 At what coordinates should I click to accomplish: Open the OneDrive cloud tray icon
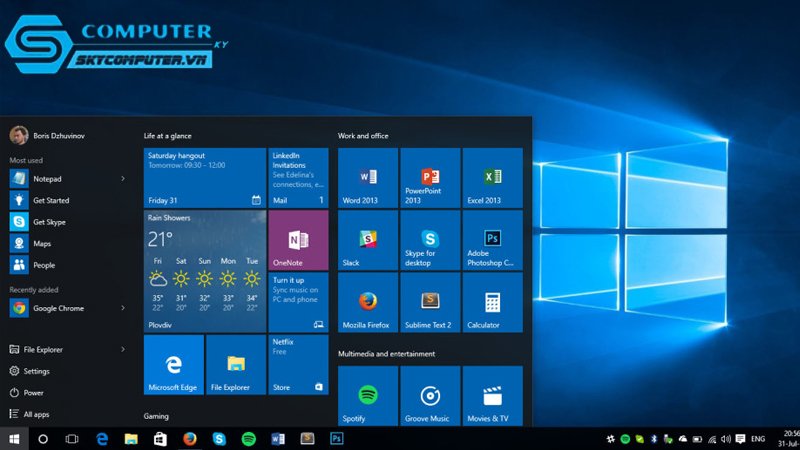click(683, 439)
